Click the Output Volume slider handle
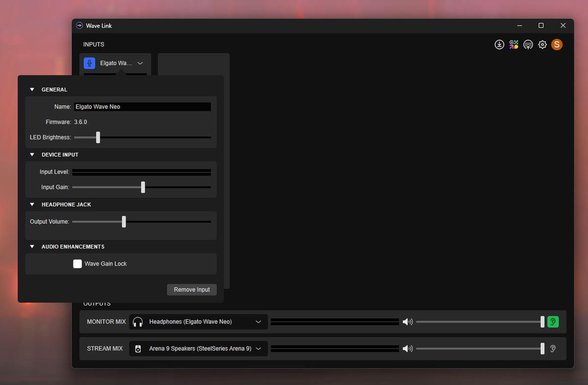This screenshot has width=588, height=385. coord(124,222)
